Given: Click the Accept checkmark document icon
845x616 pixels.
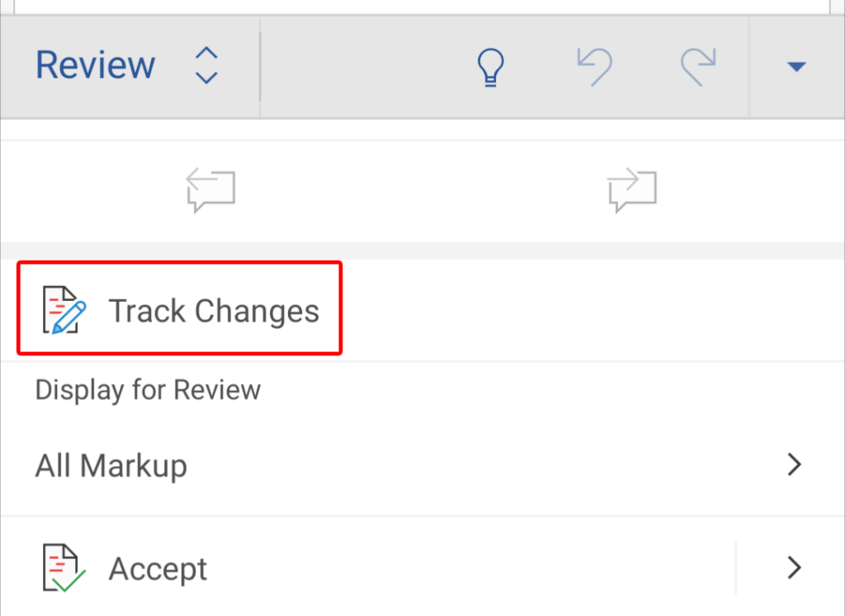Looking at the screenshot, I should [x=64, y=569].
